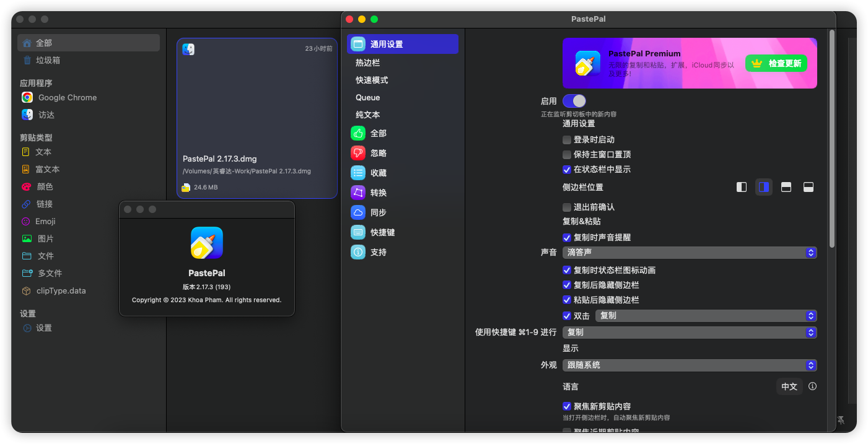Set sidebar position to right side
Viewport: 868px width, 444px height.
[764, 187]
